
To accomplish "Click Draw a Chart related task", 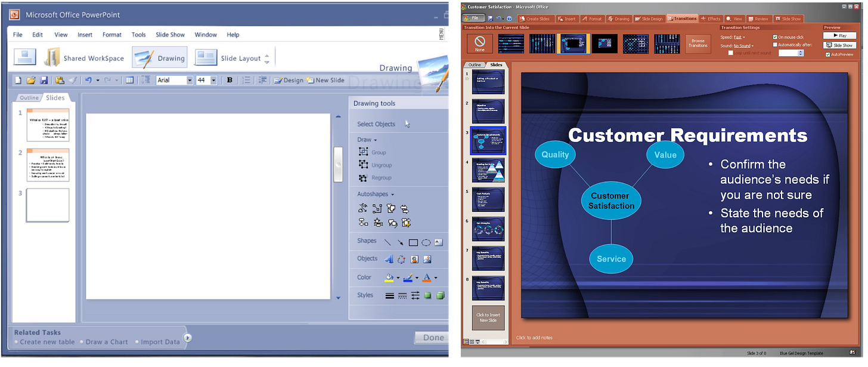I will (x=107, y=342).
